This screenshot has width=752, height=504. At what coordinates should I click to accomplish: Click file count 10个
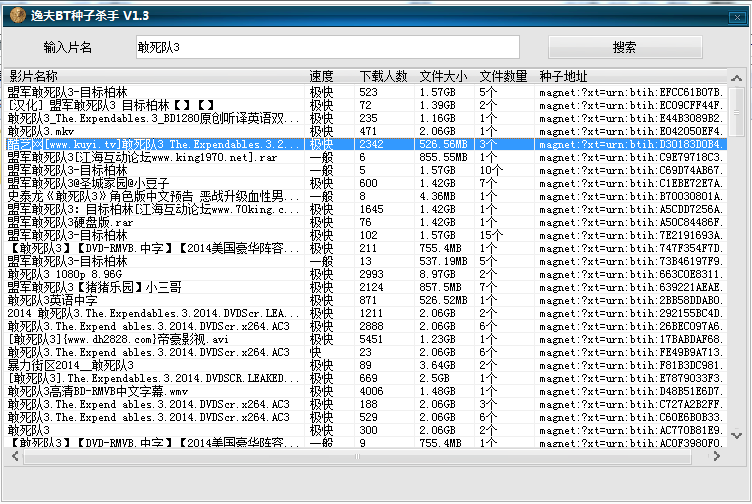coord(491,170)
